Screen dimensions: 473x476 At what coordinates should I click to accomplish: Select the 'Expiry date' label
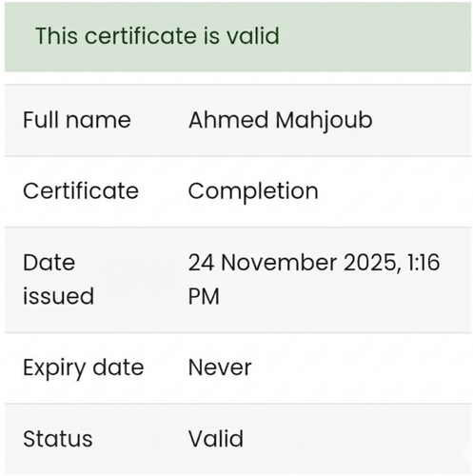pyautogui.click(x=83, y=368)
